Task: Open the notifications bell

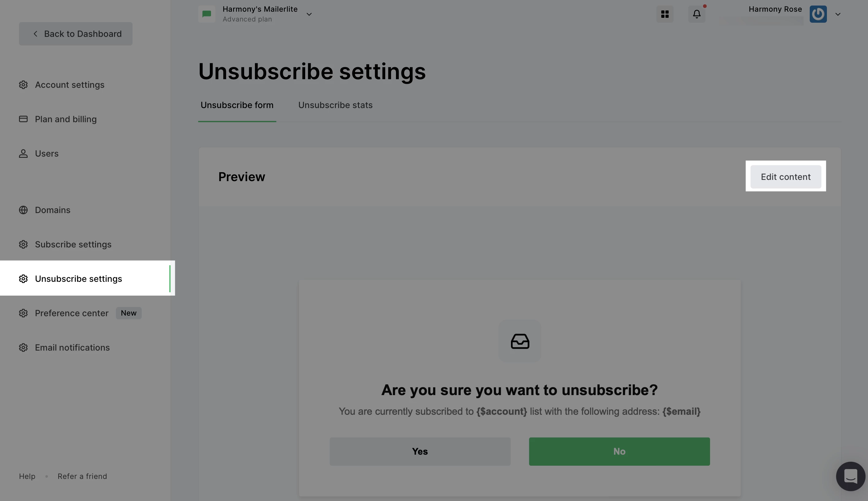Action: click(x=697, y=14)
